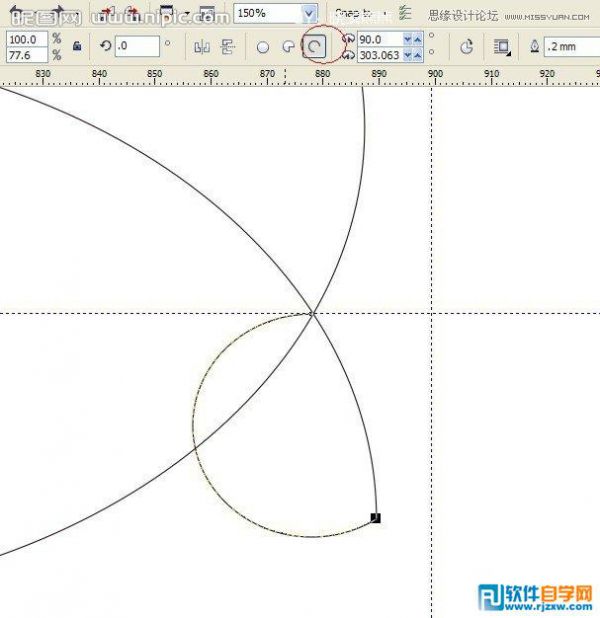Viewport: 600px width, 618px height.
Task: Click the rotation angle field
Action: click(x=137, y=46)
